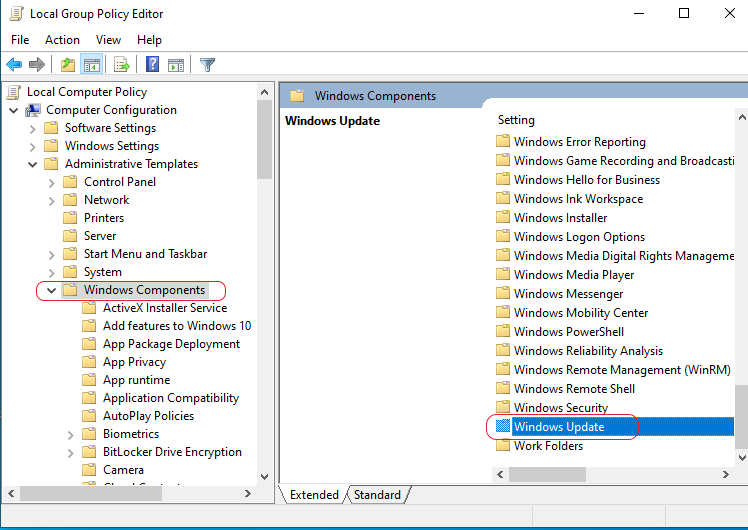The height and width of the screenshot is (530, 748).
Task: Switch to the Standard tab
Action: pos(377,495)
